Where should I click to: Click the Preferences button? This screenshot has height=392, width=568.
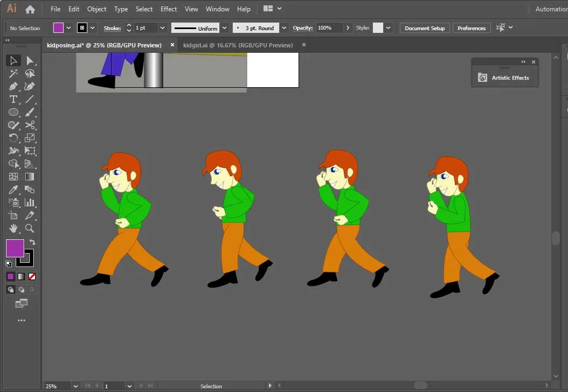[472, 28]
